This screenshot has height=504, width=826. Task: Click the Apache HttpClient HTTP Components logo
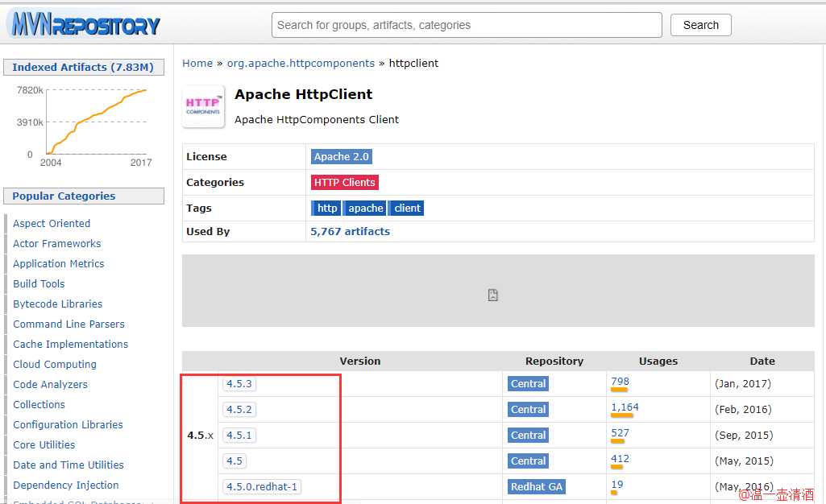click(203, 106)
